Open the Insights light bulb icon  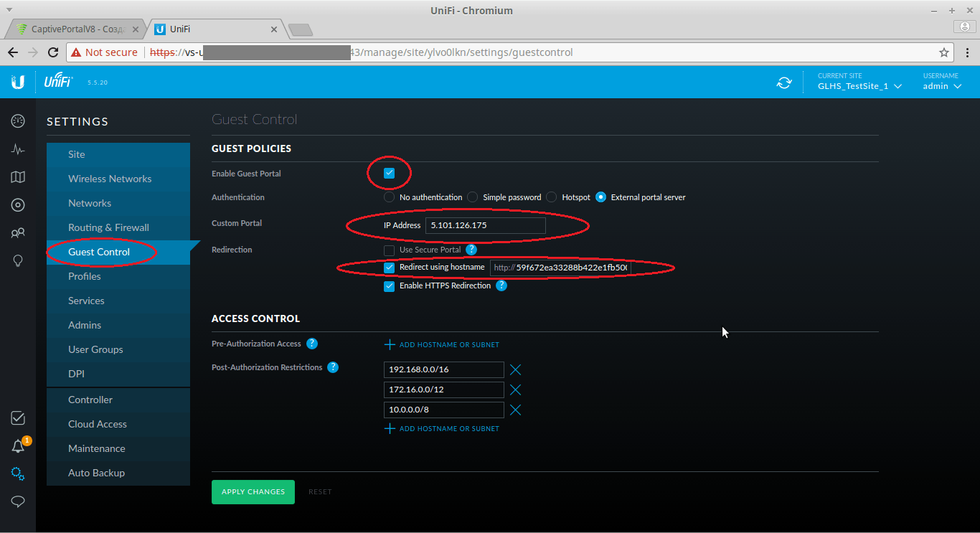click(18, 260)
